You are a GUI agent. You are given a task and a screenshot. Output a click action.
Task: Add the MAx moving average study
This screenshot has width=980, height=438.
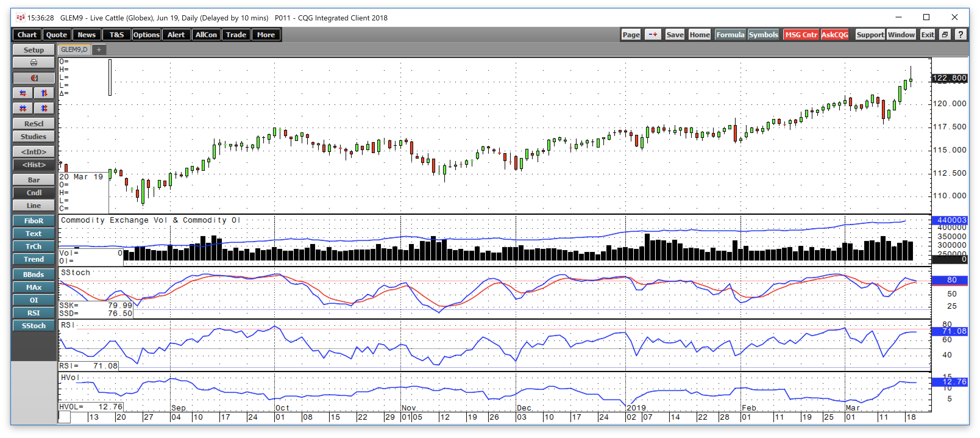34,287
